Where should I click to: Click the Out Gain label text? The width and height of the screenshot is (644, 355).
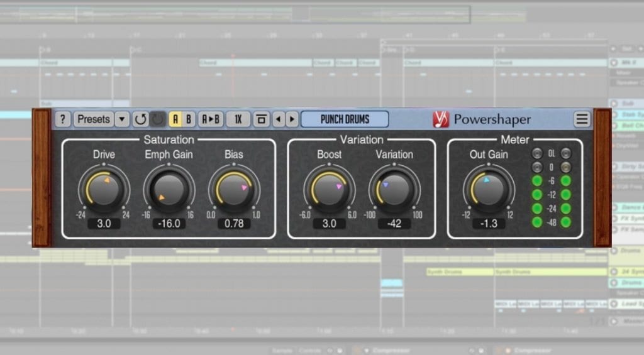[x=489, y=155]
